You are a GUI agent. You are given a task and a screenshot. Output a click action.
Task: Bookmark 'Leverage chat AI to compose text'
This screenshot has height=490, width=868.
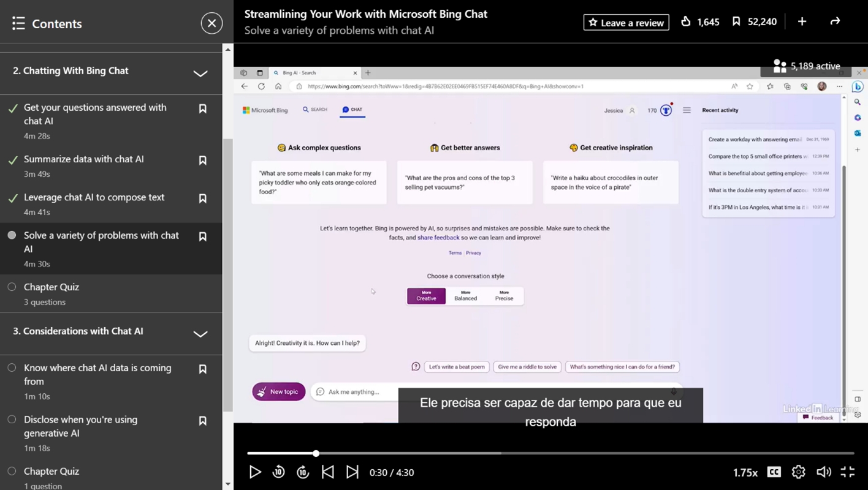pos(202,198)
